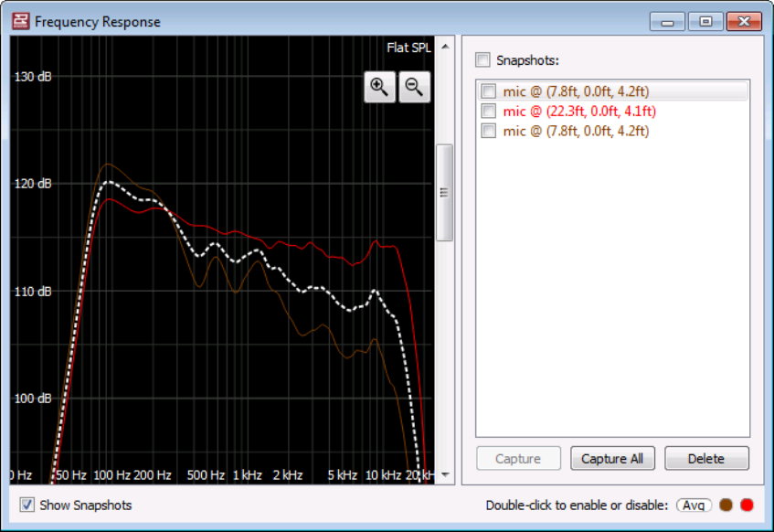774x532 pixels.
Task: Click the 110 dB axis label
Action: [x=33, y=292]
